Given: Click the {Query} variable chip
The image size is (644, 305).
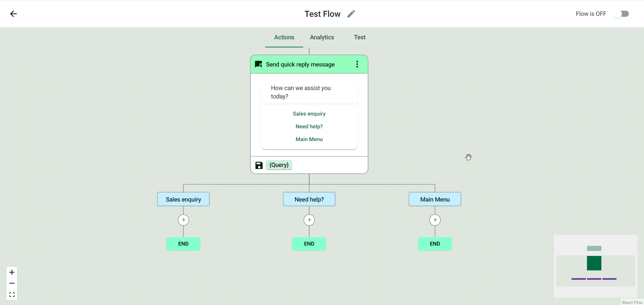Looking at the screenshot, I should [x=279, y=165].
